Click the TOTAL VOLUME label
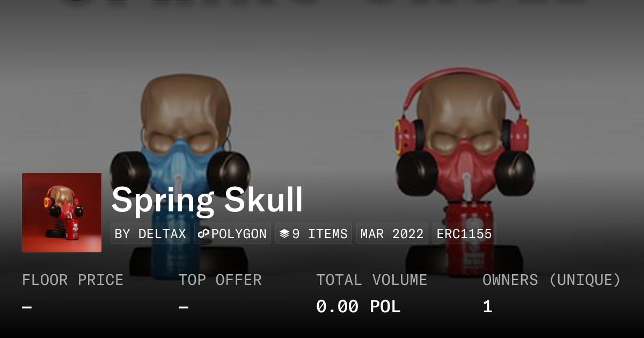644x338 pixels. tap(371, 280)
